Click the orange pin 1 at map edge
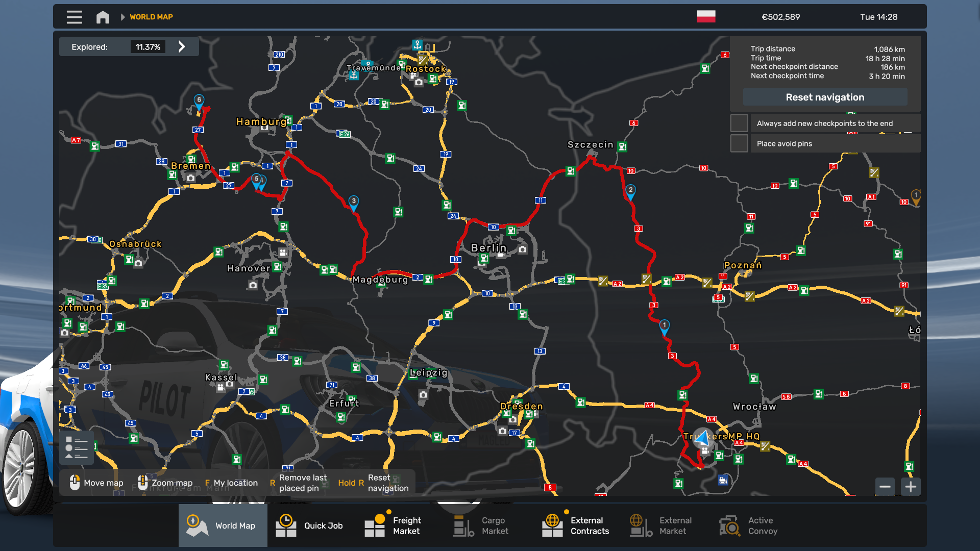This screenshot has height=551, width=980. click(916, 197)
